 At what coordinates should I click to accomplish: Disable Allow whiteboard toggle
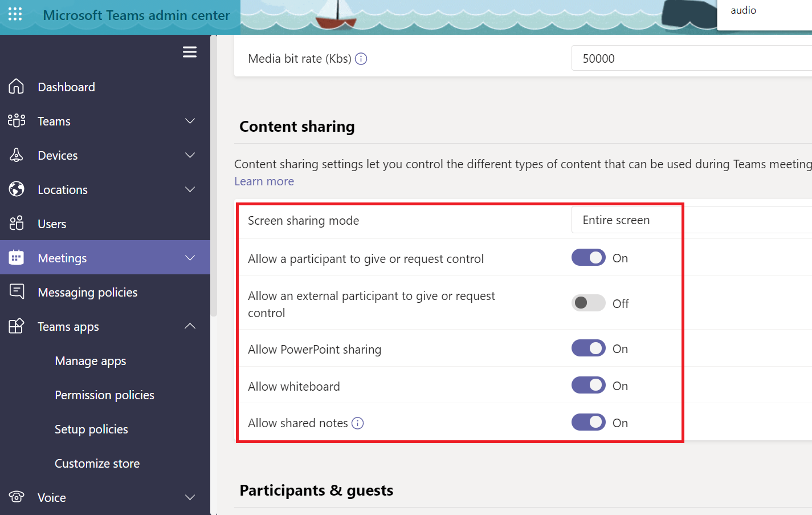coord(589,386)
